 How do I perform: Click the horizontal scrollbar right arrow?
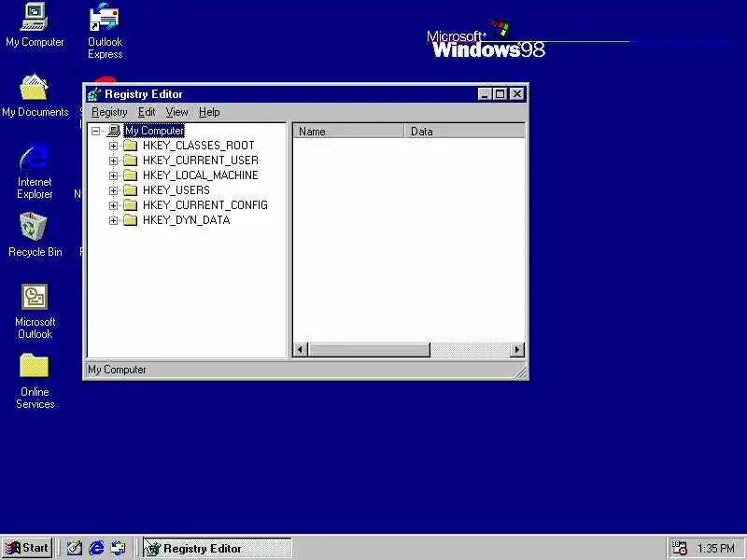(517, 349)
